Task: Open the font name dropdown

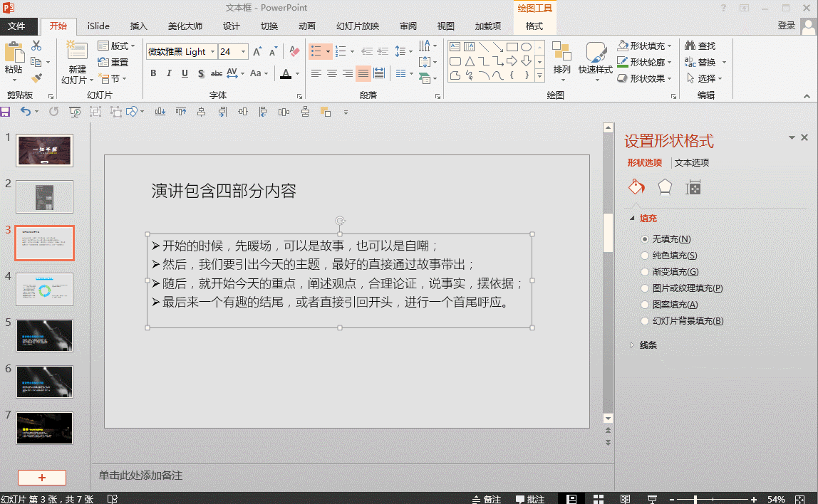Action: pos(212,52)
